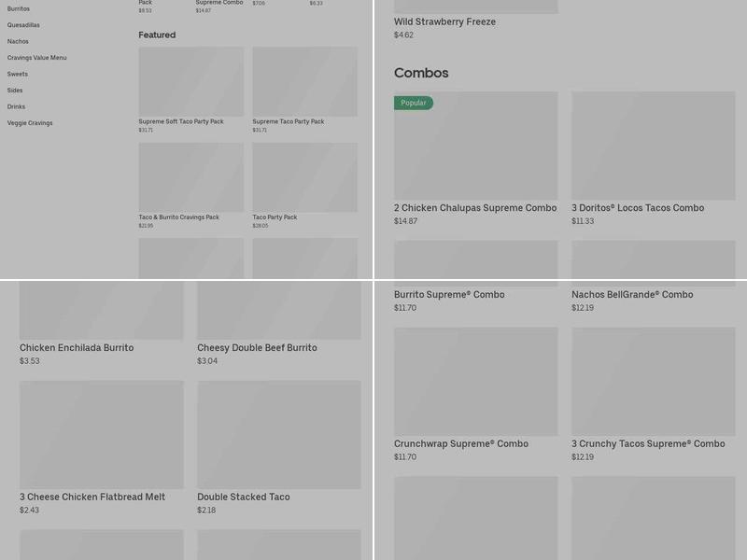This screenshot has height=560, width=747.
Task: Click the Crunchwrap Supreme Combo picture
Action: [x=475, y=381]
